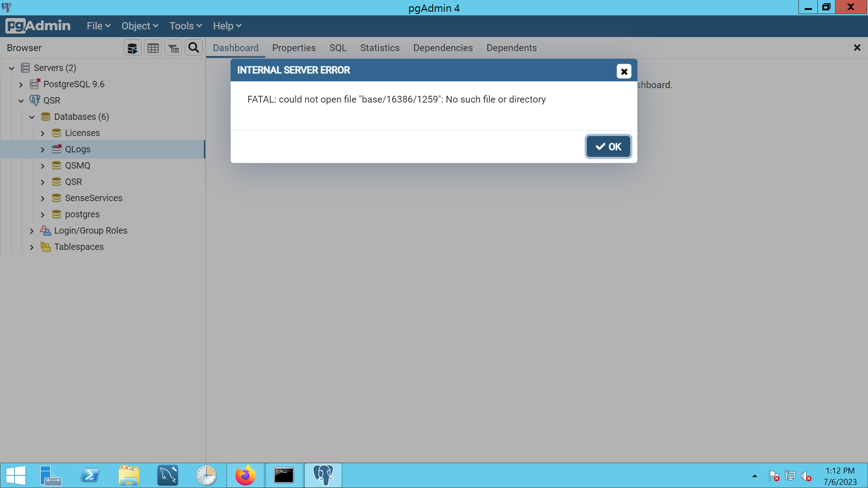Screen dimensions: 868x488
Task: Click the Filtered Rows icon in Browser toolbar
Action: point(173,48)
